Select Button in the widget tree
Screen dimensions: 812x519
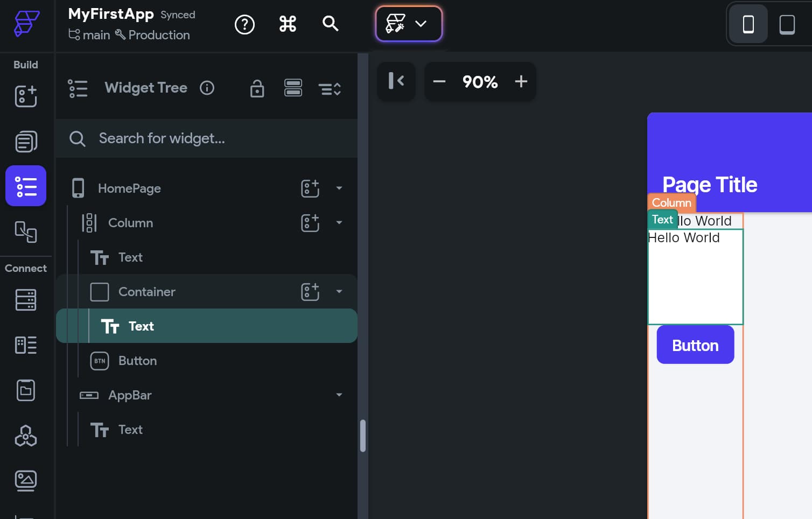coord(137,361)
